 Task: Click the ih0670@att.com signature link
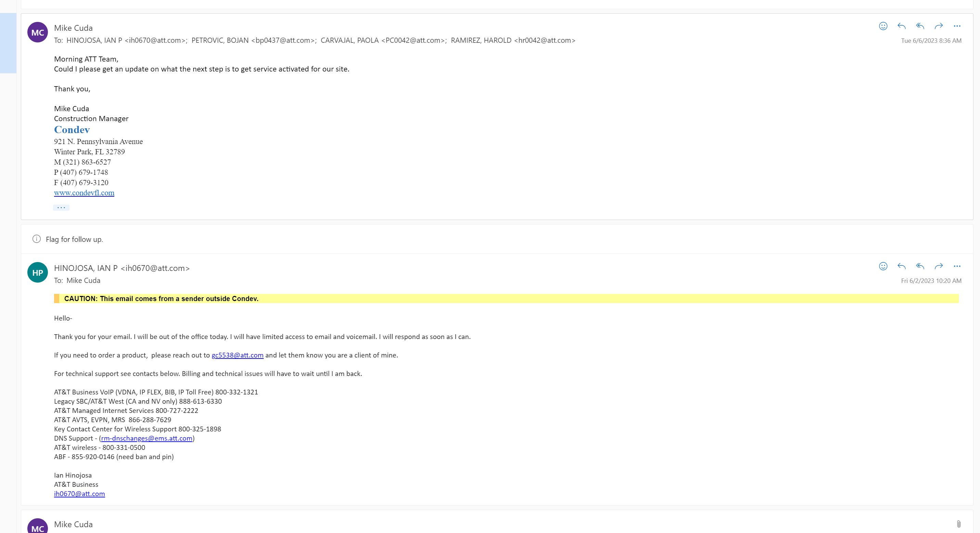pos(79,494)
